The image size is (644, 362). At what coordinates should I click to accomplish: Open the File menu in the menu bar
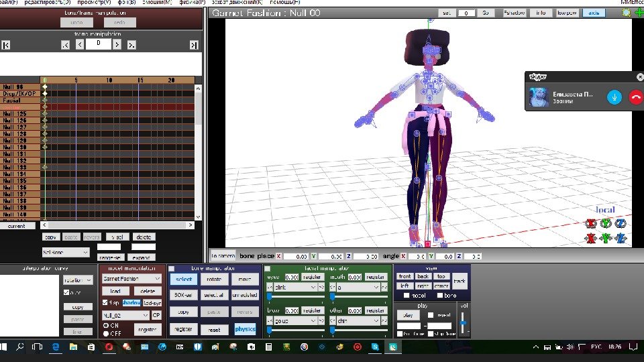click(9, 2)
